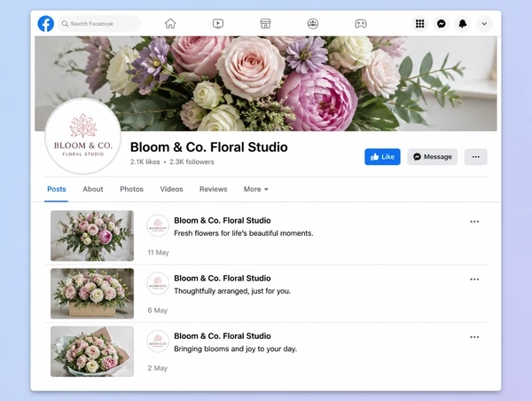
Task: Like the Bloom & Co. page
Action: coord(382,157)
